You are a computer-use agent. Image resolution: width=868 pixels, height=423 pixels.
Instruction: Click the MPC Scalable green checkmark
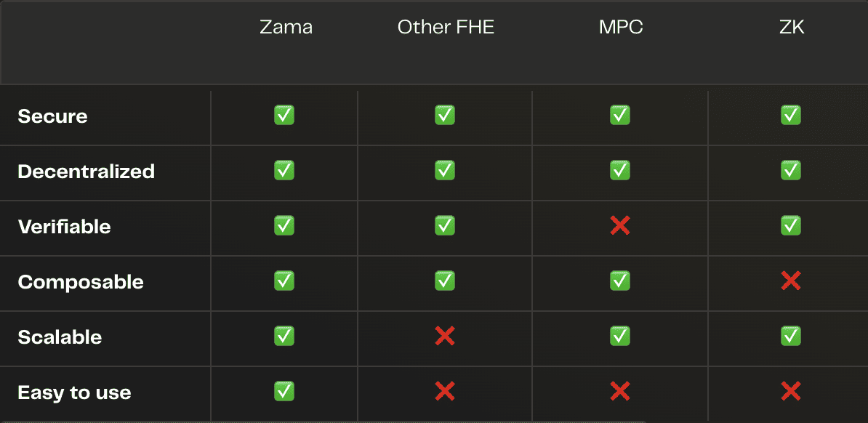(620, 336)
